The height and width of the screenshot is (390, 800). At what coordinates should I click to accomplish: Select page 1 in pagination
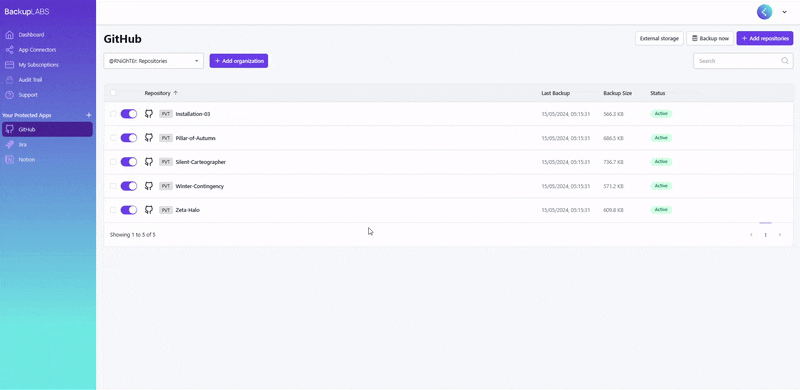(765, 235)
